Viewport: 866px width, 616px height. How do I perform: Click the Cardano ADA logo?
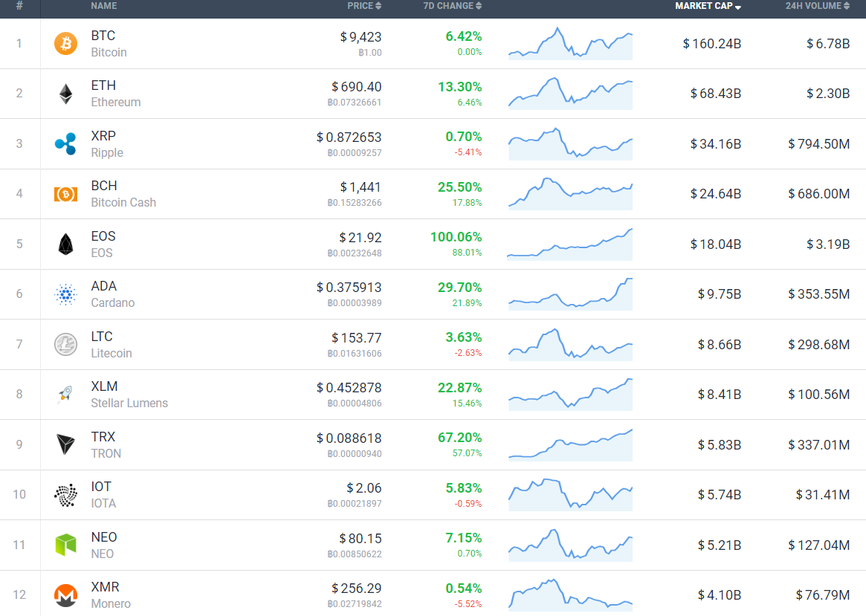point(65,294)
